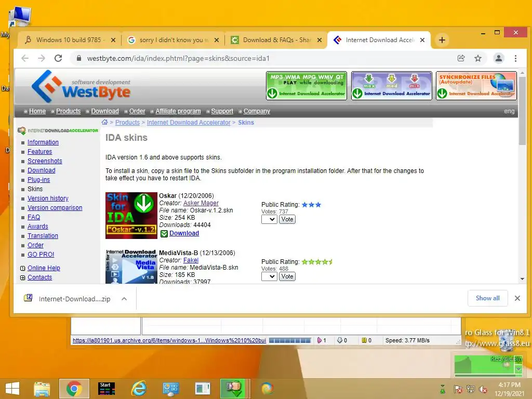
Task: Click Order in the top navigation bar
Action: [137, 111]
